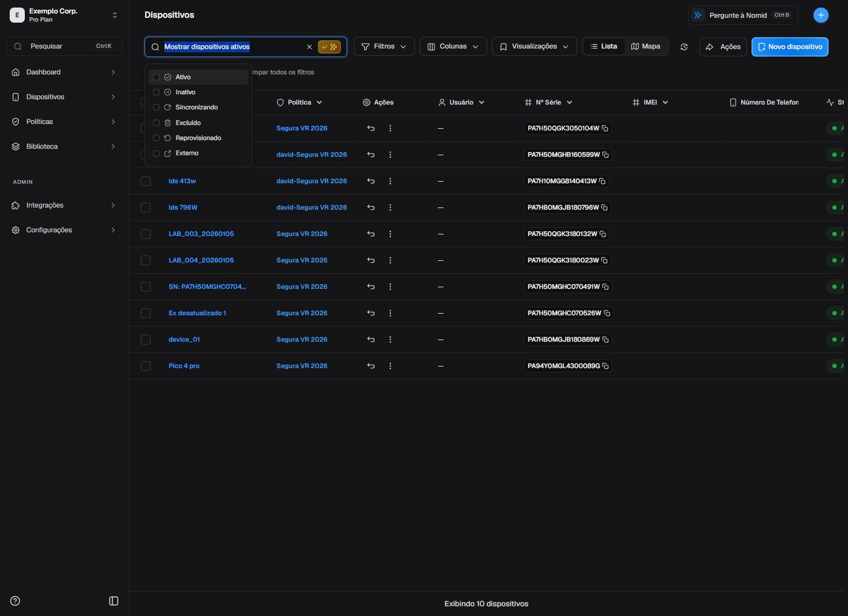Click the AI sparkle search submit icon
This screenshot has width=848, height=616.
click(x=329, y=47)
